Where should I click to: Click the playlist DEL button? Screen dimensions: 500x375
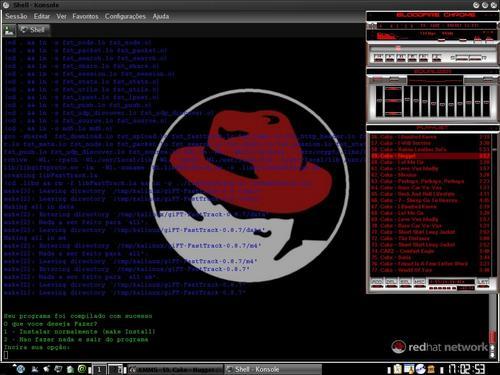click(391, 283)
